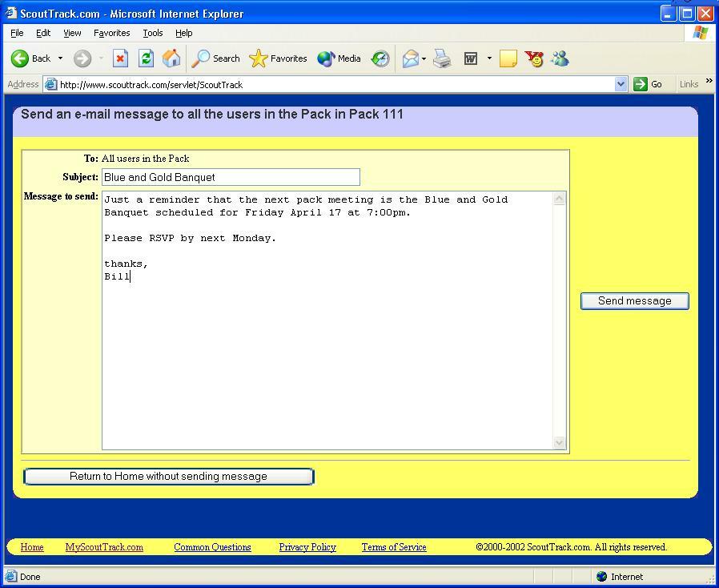Click the Forward arrow icon

click(x=82, y=58)
